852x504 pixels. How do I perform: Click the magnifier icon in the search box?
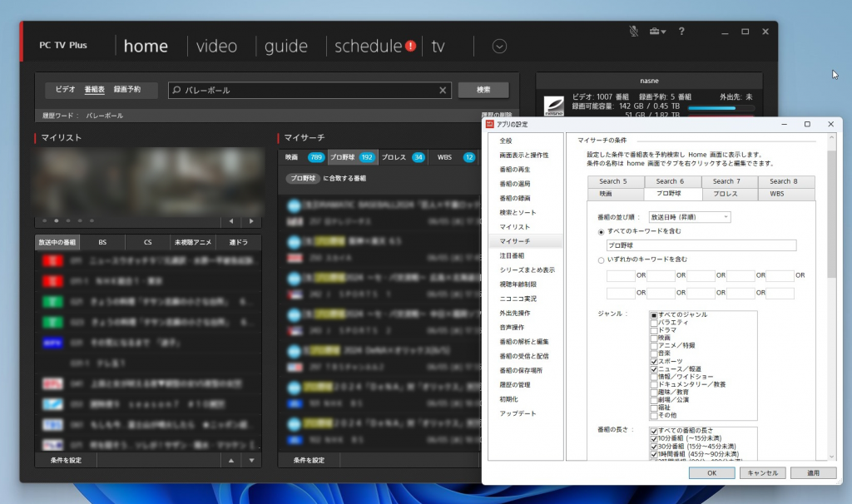[x=176, y=90]
